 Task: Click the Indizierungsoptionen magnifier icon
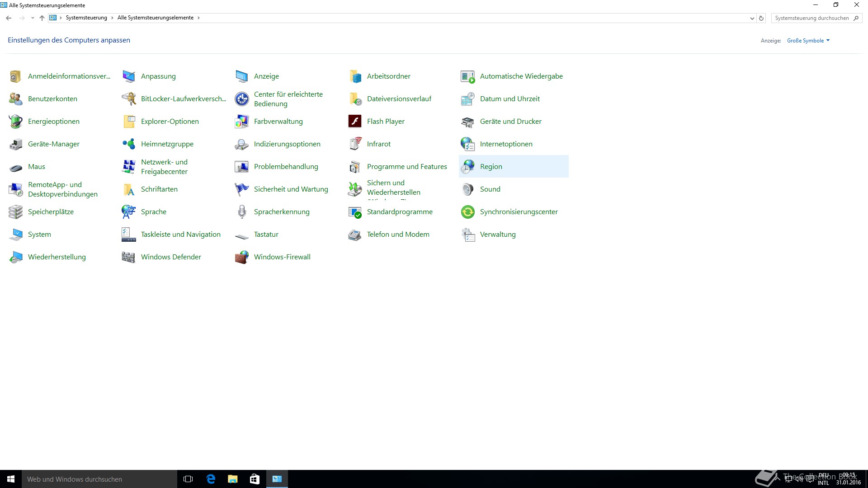241,144
